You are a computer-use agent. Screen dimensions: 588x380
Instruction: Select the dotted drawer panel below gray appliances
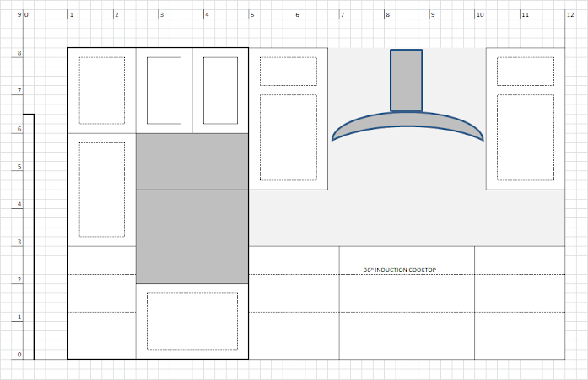192,321
